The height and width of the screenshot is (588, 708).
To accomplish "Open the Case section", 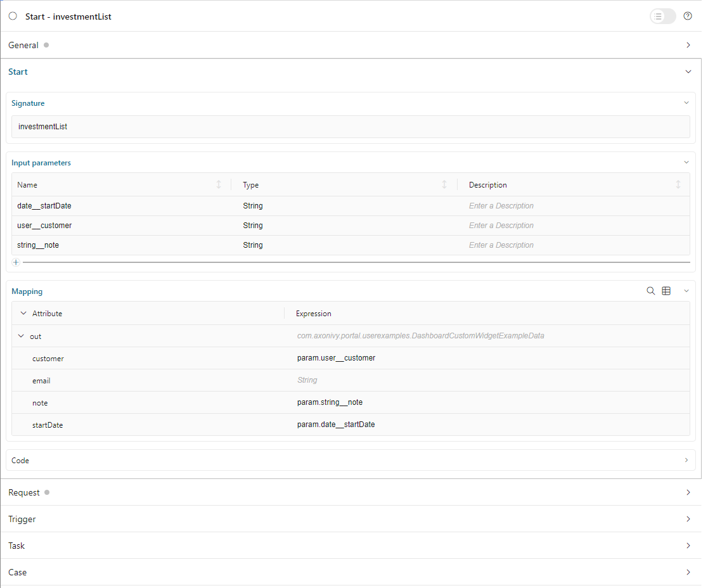I will tap(688, 572).
